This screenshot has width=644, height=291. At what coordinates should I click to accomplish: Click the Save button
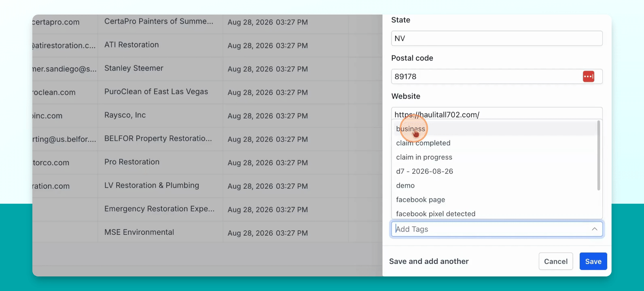[593, 261]
